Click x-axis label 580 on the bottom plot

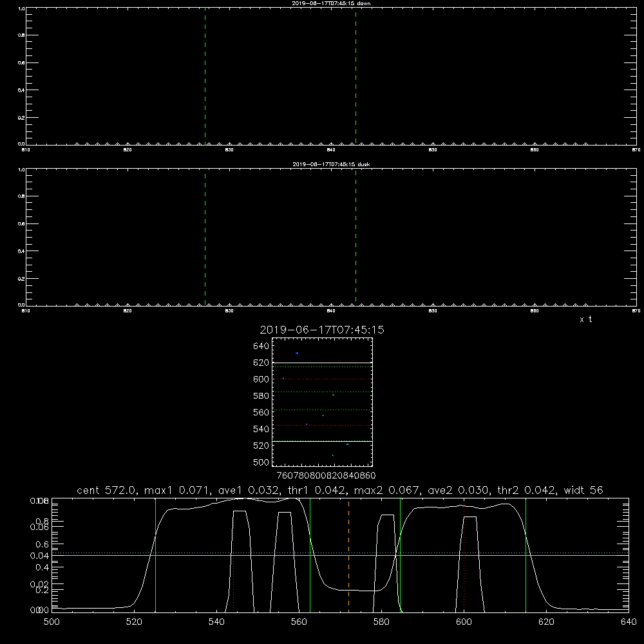(x=381, y=622)
